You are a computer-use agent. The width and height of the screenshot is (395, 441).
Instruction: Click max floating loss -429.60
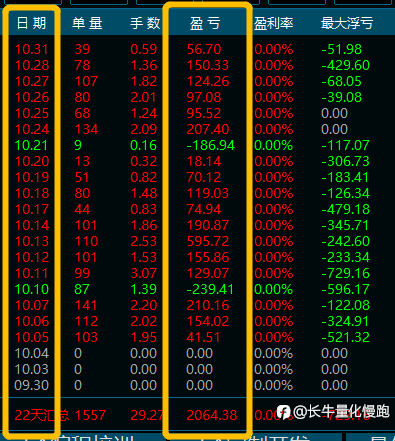coord(346,65)
